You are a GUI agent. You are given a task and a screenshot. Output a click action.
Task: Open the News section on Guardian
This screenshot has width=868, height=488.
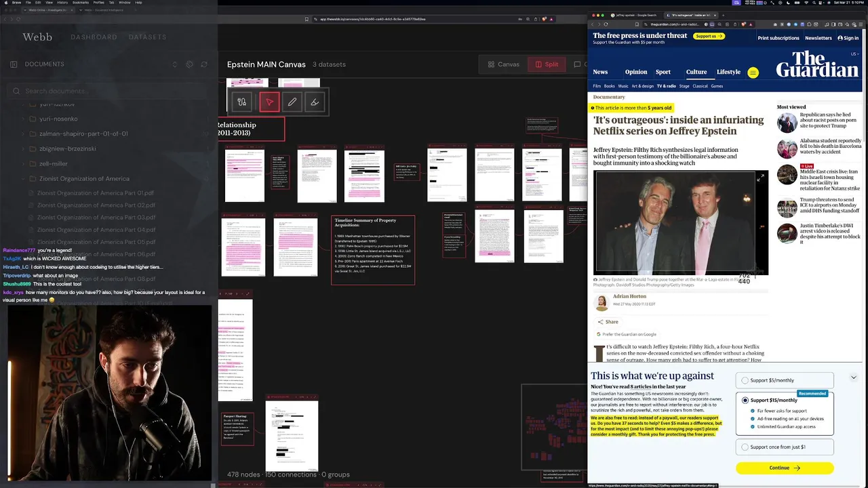click(x=600, y=72)
